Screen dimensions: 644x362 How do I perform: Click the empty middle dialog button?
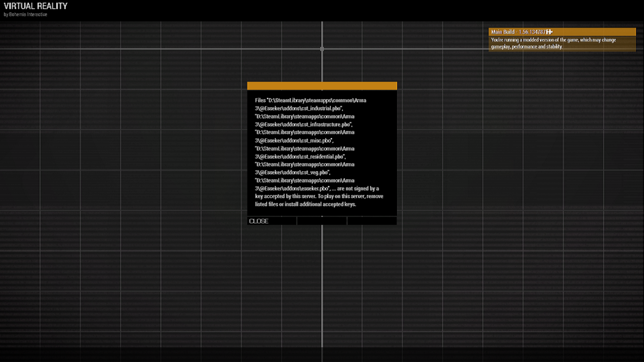322,221
